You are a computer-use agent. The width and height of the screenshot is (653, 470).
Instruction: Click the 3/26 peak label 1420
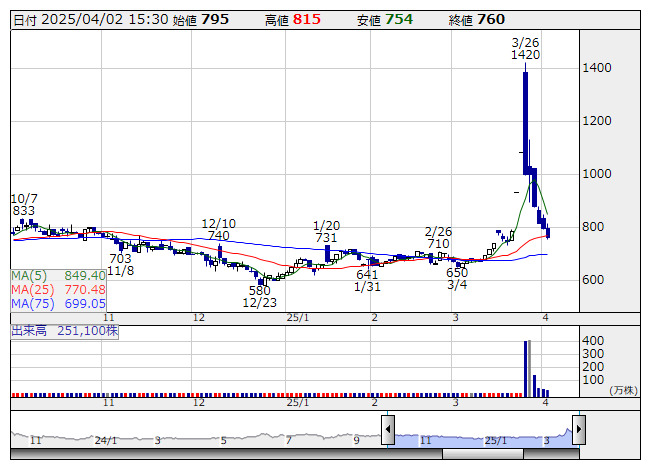525,56
